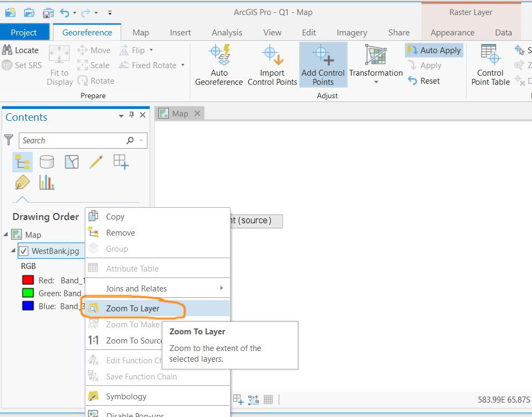Select List By Labeling tag icon
532x417 pixels.
[23, 182]
